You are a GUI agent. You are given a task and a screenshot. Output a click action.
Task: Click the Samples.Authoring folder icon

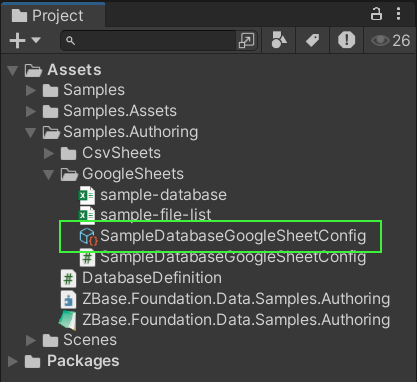point(51,133)
